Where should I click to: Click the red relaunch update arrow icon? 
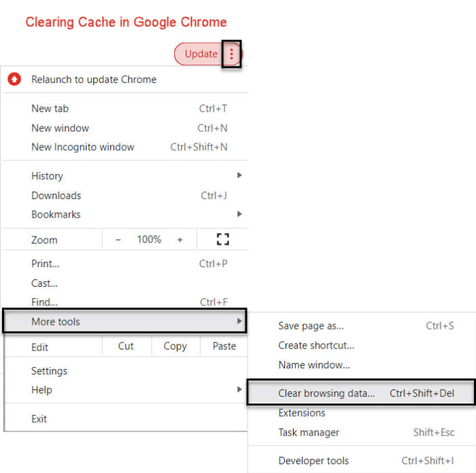[x=14, y=80]
